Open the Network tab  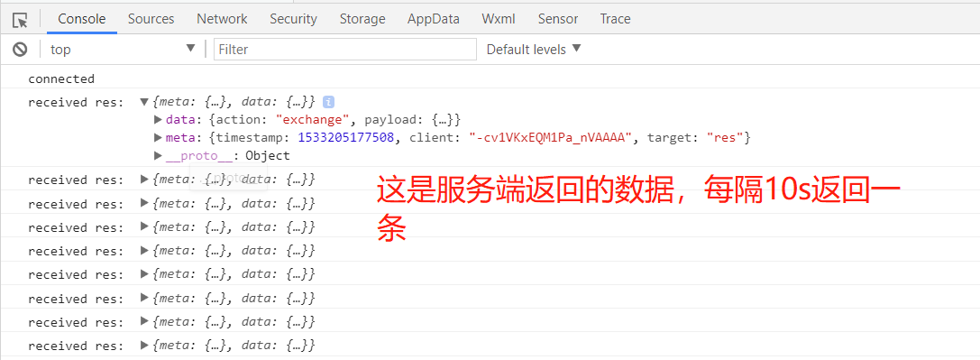pos(222,19)
